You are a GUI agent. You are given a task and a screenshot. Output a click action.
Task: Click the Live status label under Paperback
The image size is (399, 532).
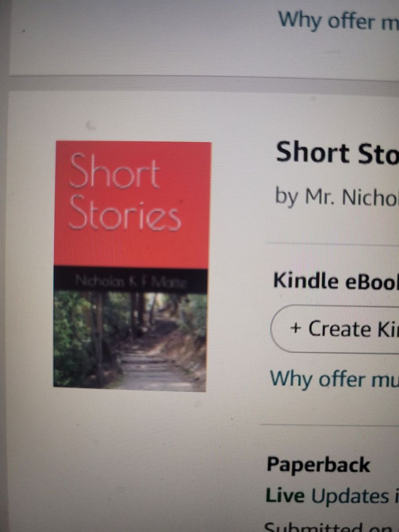point(285,496)
